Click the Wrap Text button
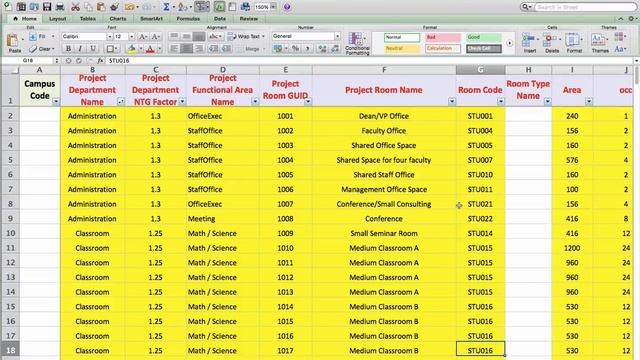The height and width of the screenshot is (360, 640). 246,36
